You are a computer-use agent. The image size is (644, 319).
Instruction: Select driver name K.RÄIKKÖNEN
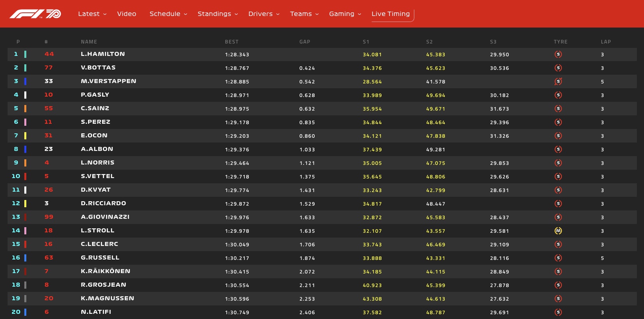pos(106,271)
